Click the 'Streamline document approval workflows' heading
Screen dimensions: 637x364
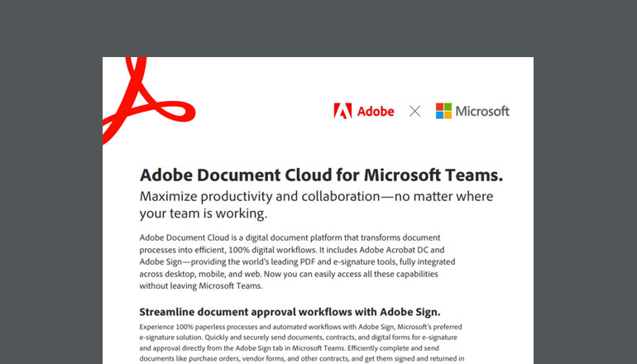290,313
